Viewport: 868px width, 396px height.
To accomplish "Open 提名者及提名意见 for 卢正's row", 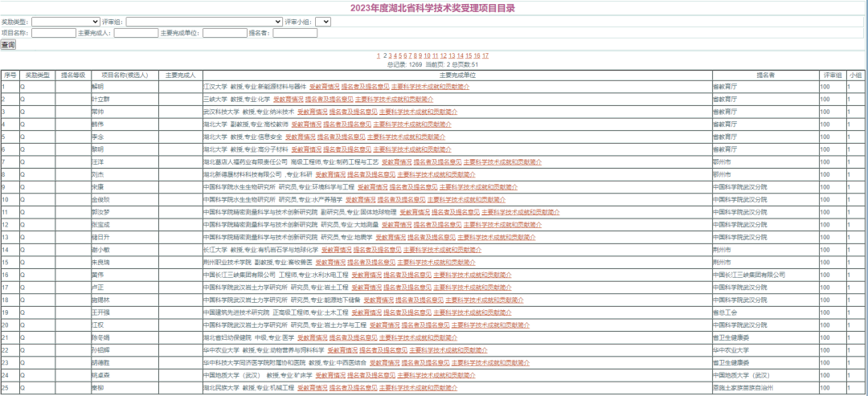I will click(x=407, y=288).
